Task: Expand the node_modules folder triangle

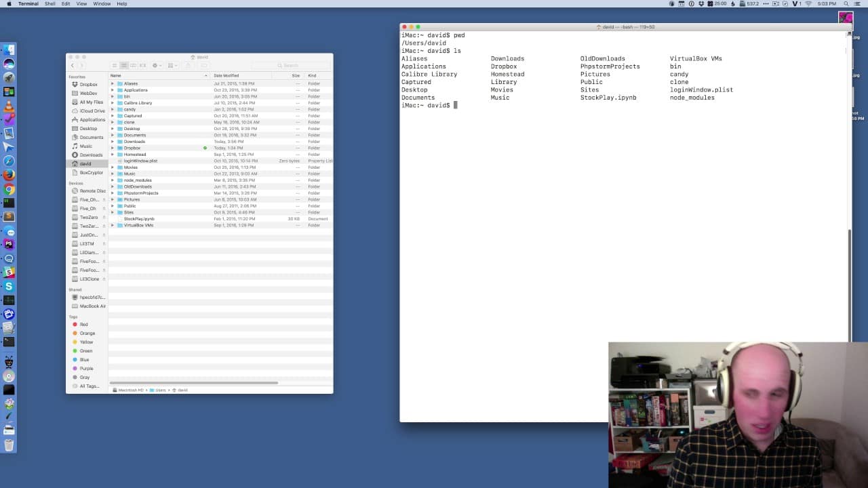Action: tap(113, 180)
